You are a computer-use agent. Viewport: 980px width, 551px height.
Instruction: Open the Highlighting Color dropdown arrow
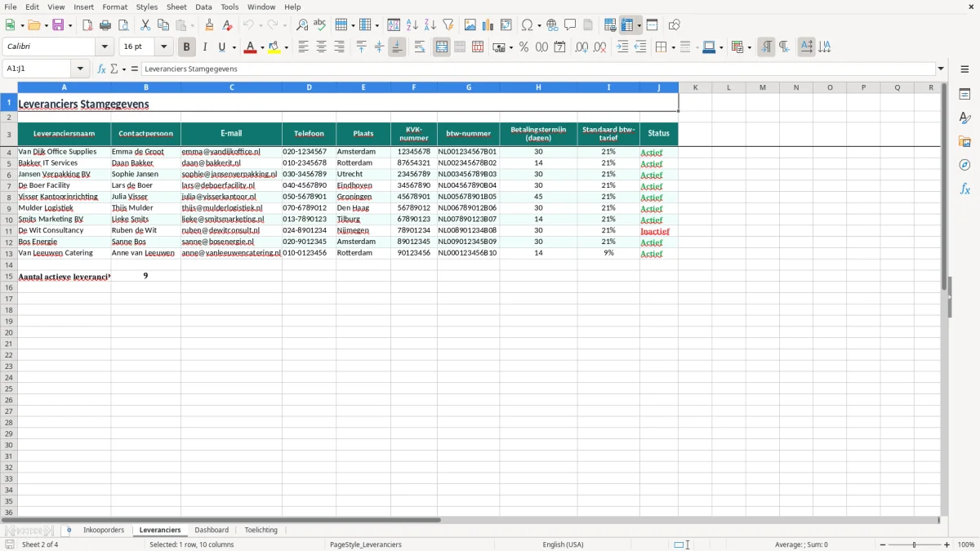[x=287, y=47]
